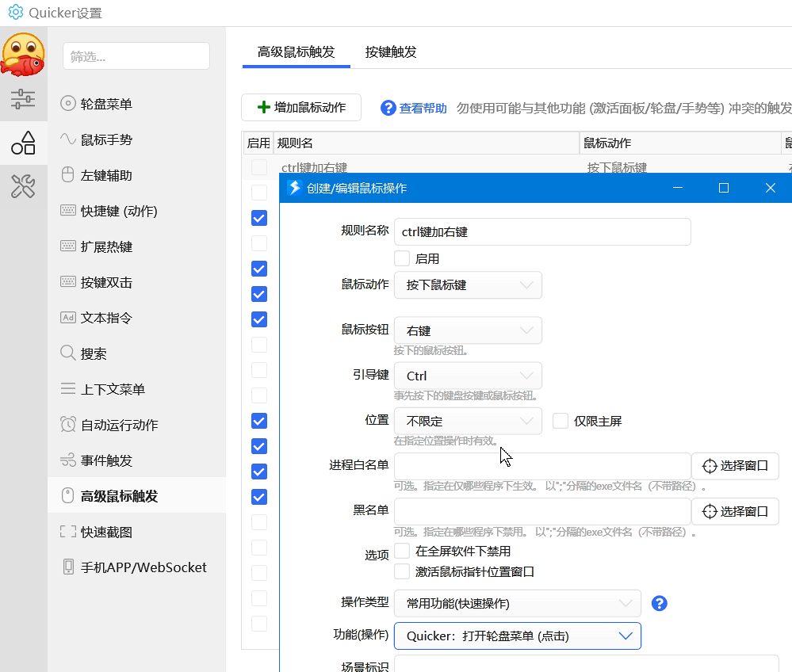792x672 pixels.
Task: Open 轮盘菜单 settings page
Action: point(137,104)
